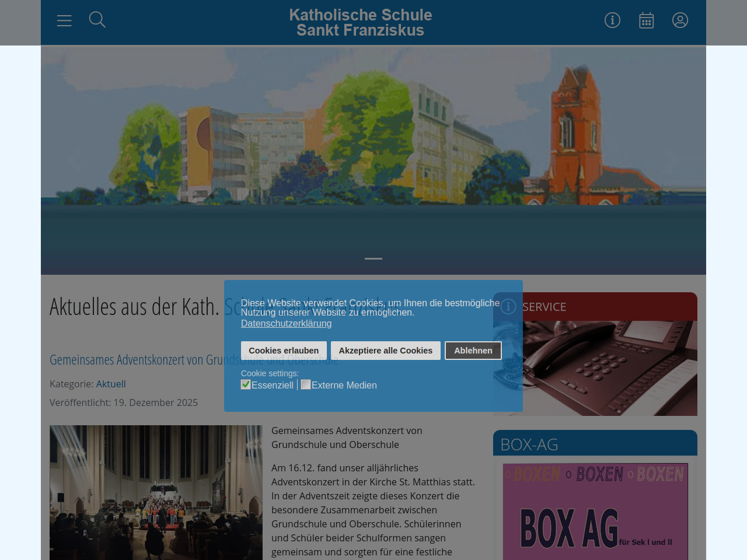Click the Katholische Schule Sankt Franziskus title
The height and width of the screenshot is (560, 747).
(361, 23)
